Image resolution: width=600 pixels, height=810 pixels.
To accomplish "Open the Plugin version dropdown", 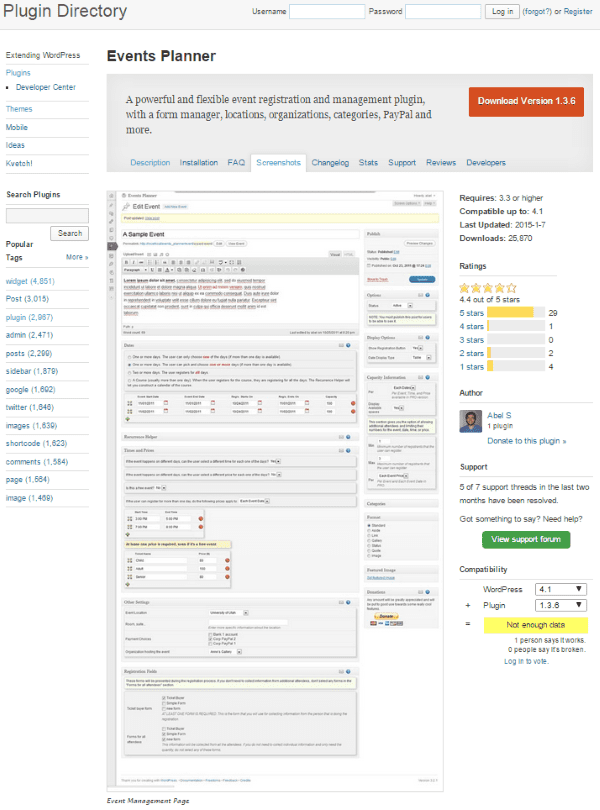I will pyautogui.click(x=561, y=605).
